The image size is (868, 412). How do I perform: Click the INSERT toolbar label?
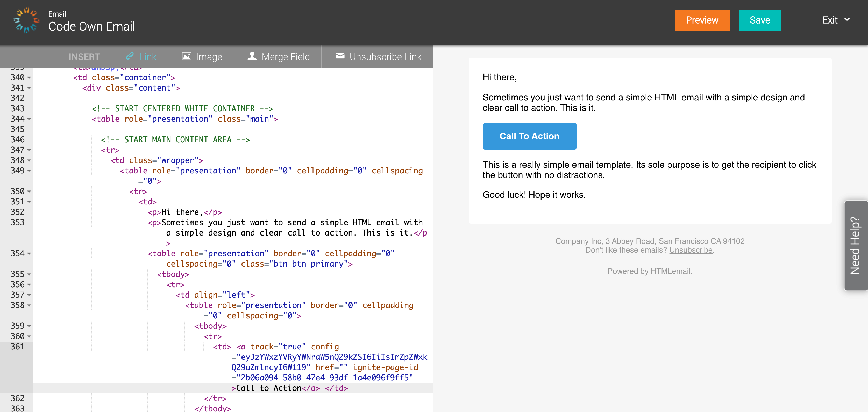[84, 57]
